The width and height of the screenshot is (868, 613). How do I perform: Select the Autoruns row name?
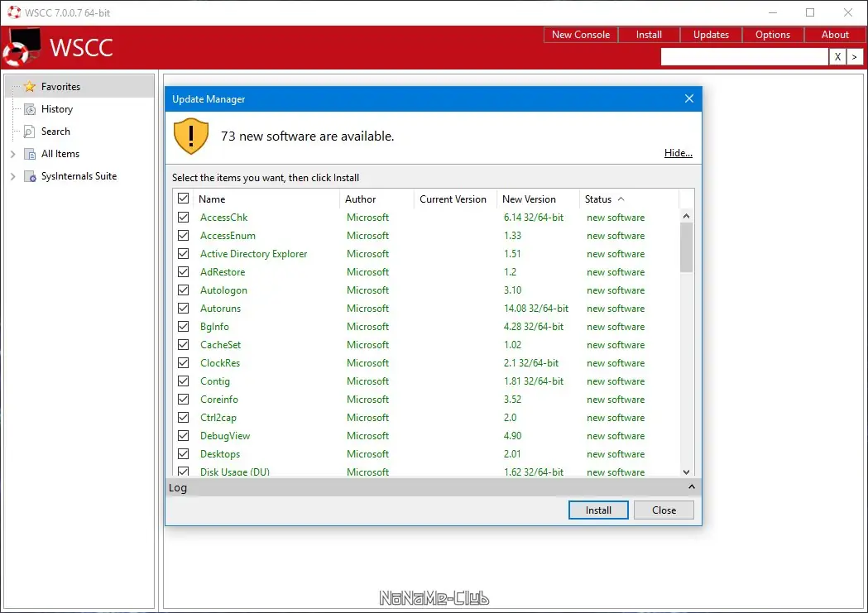click(x=220, y=309)
